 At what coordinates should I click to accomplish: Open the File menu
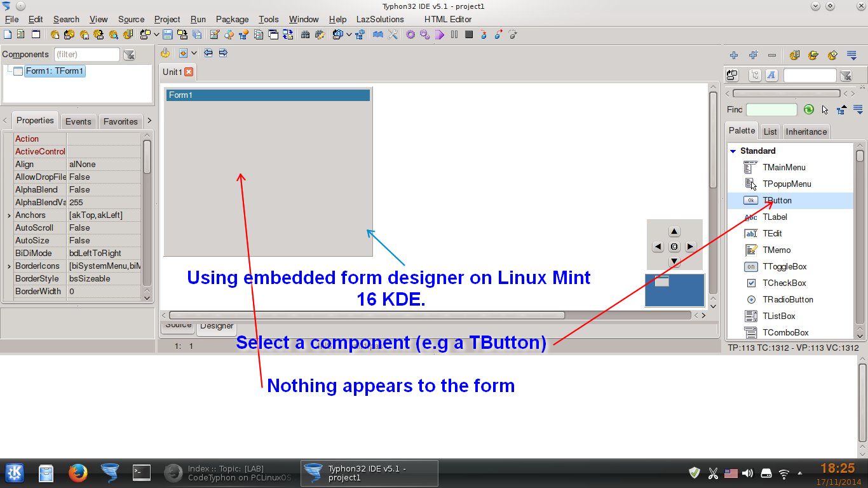pyautogui.click(x=11, y=19)
